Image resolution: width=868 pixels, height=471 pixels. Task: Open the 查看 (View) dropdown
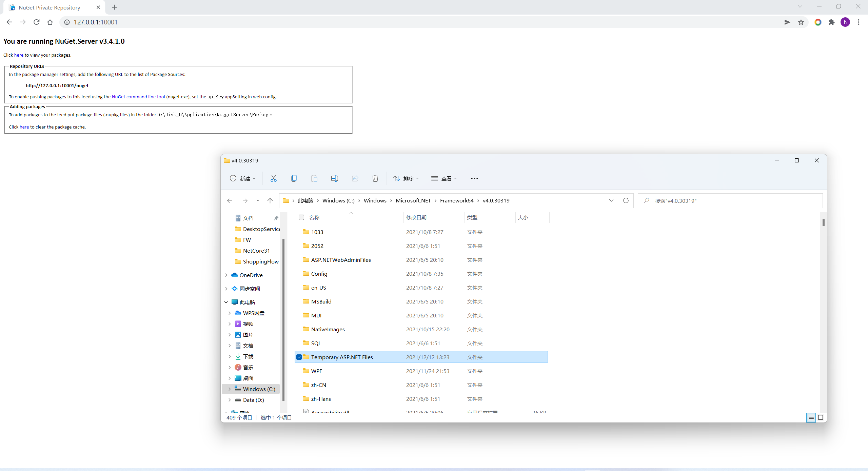[x=444, y=178]
